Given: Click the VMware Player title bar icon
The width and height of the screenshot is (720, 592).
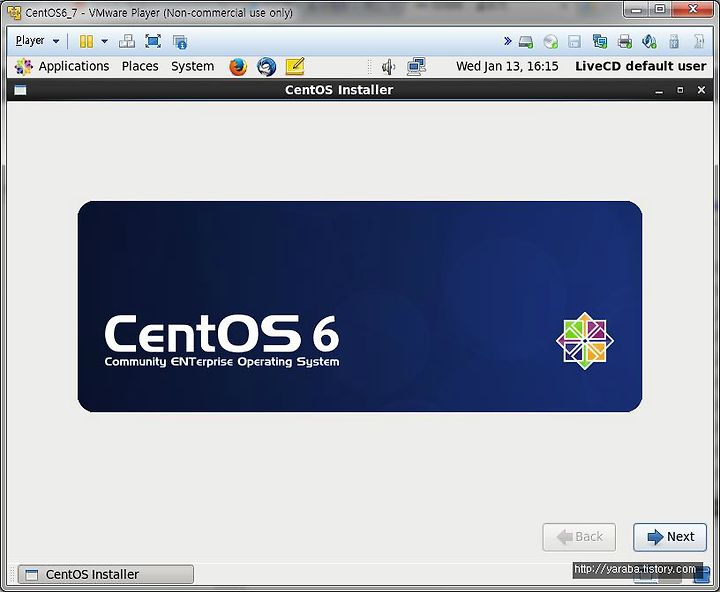Looking at the screenshot, I should tap(14, 12).
